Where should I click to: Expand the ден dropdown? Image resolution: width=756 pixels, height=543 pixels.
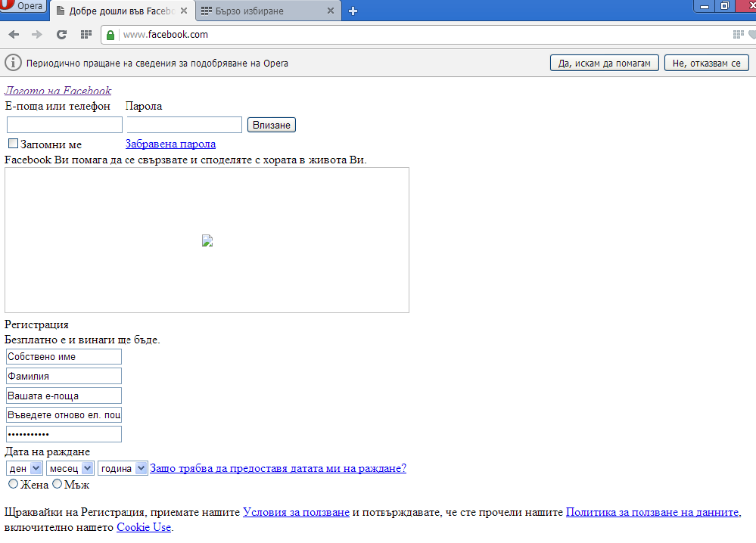pyautogui.click(x=24, y=468)
